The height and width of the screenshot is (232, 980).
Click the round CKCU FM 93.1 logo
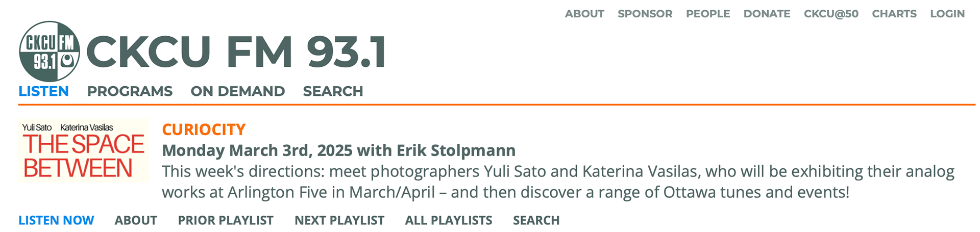click(50, 51)
